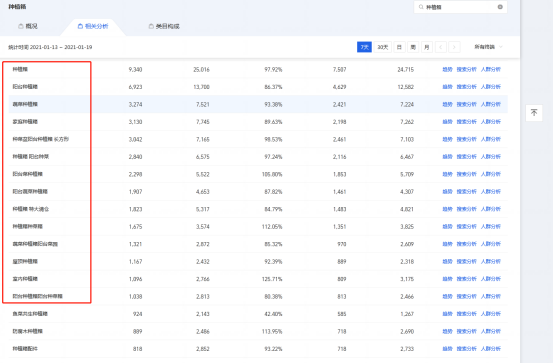Choose the 周 granularity button
Viewport: 554px width, 364px height.
pos(413,47)
